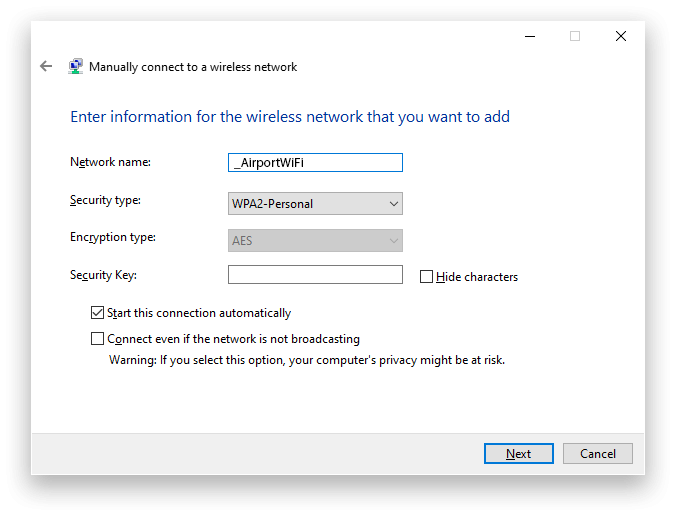Click the 'Manually connect to a wireless network' title
Image resolution: width=676 pixels, height=516 pixels.
(193, 67)
